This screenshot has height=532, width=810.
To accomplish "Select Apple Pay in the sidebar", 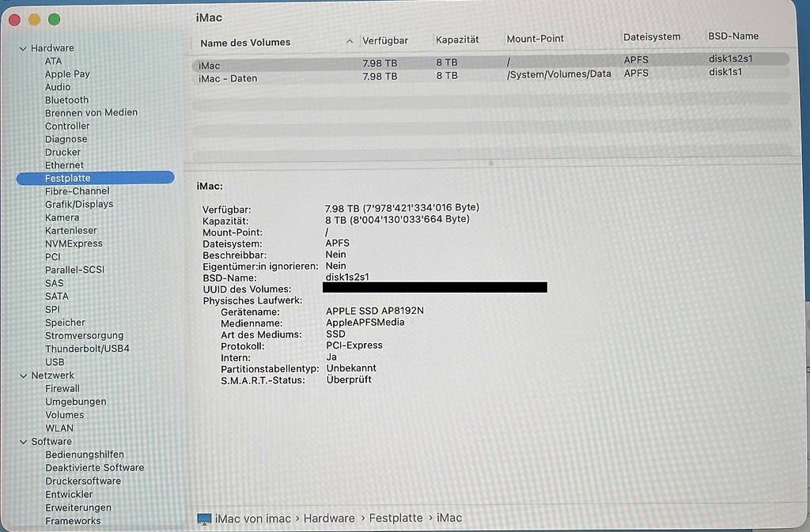I will point(67,74).
